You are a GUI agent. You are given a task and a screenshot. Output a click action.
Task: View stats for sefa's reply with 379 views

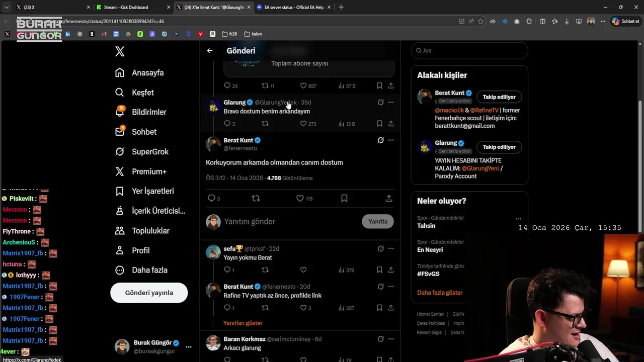(x=346, y=270)
